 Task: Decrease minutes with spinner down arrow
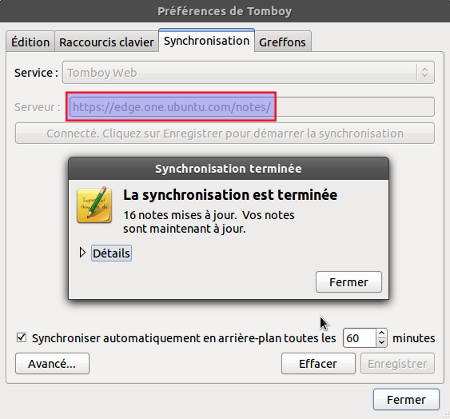point(382,342)
